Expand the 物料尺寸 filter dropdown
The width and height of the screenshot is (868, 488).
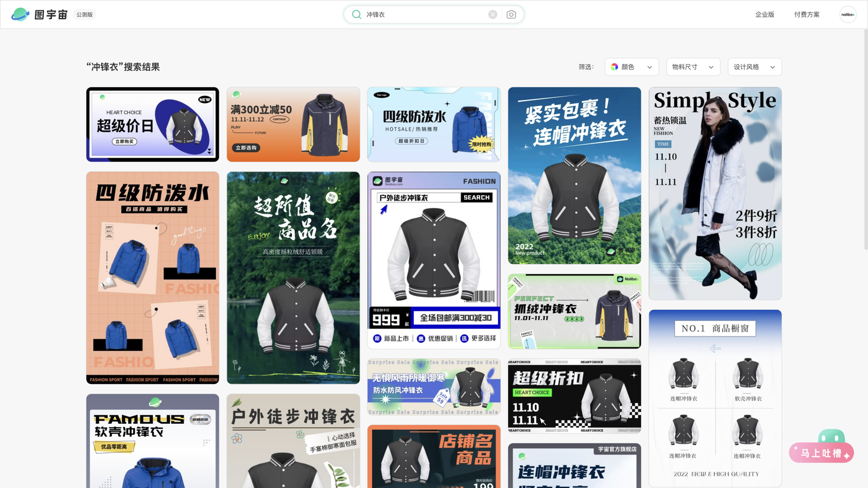tap(693, 67)
